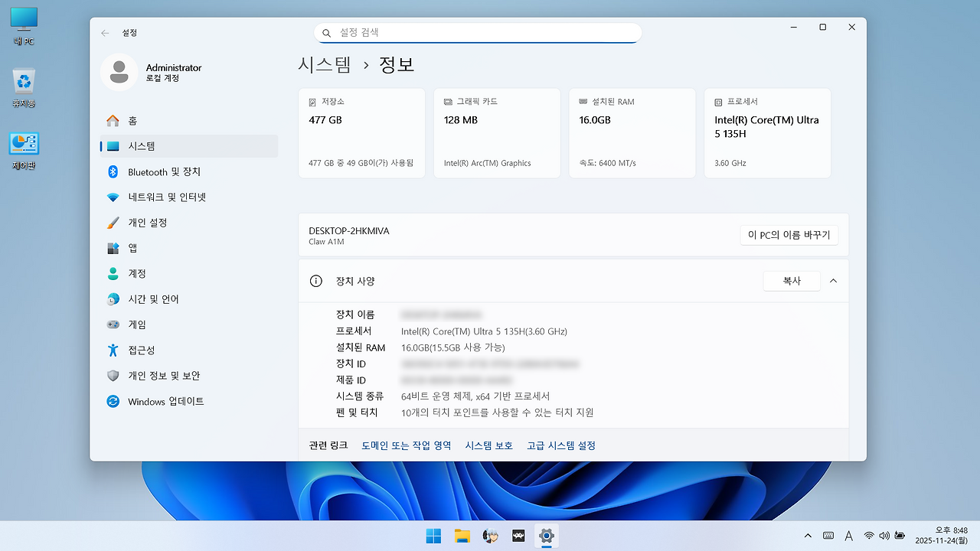Open the 그래픽 카드 card
Screen dimensions: 980x551
(497, 133)
